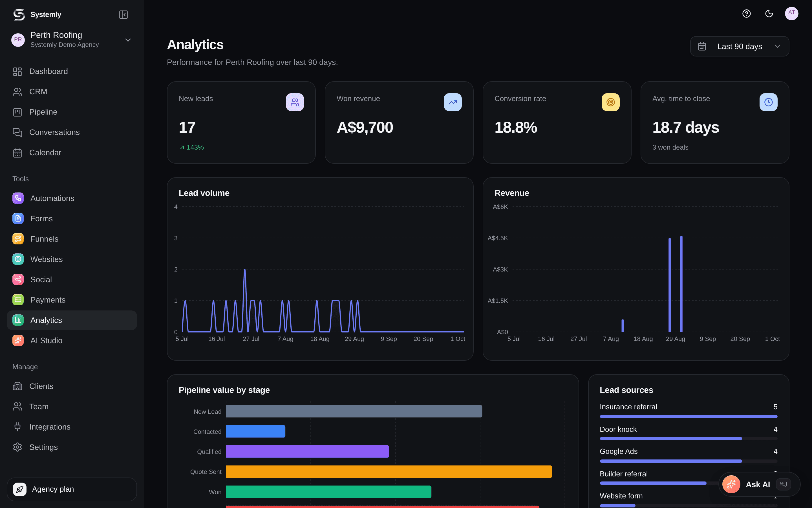The image size is (812, 508).
Task: Open Clients management
Action: [x=71, y=386]
